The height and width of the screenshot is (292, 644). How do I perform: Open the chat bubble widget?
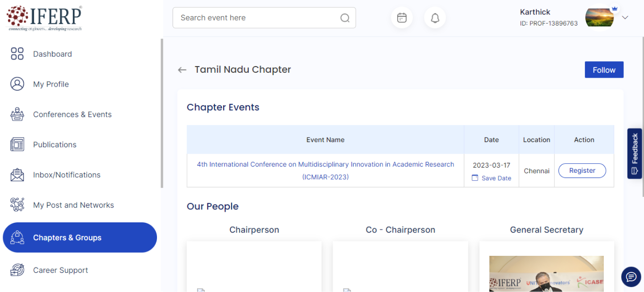631,277
